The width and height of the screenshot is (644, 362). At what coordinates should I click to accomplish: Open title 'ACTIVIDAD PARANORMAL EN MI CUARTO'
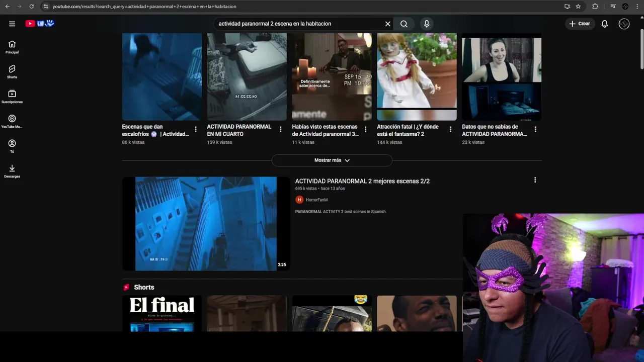(239, 130)
